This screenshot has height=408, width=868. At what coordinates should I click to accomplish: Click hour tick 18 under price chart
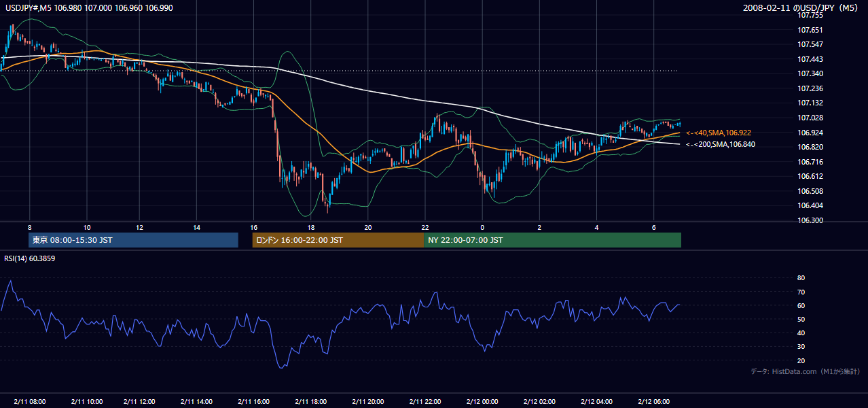pyautogui.click(x=311, y=227)
